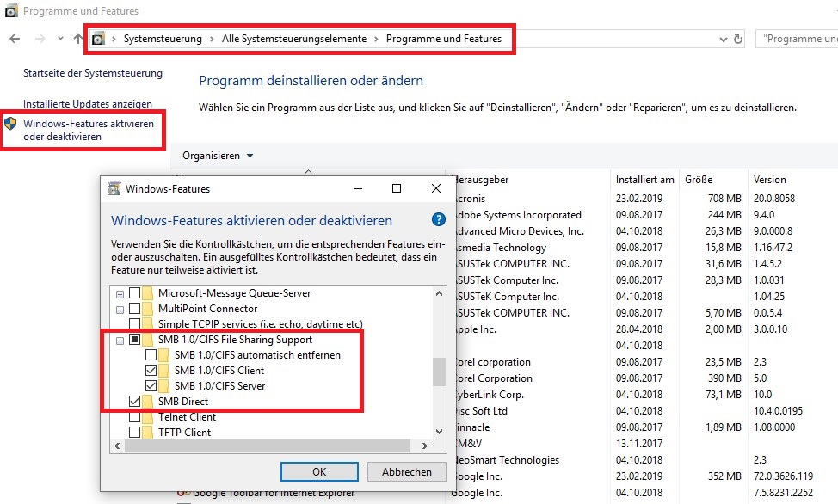Click folder icon for SMB 1.0/CIFS automatisch entfernen
This screenshot has width=838, height=504.
164,355
